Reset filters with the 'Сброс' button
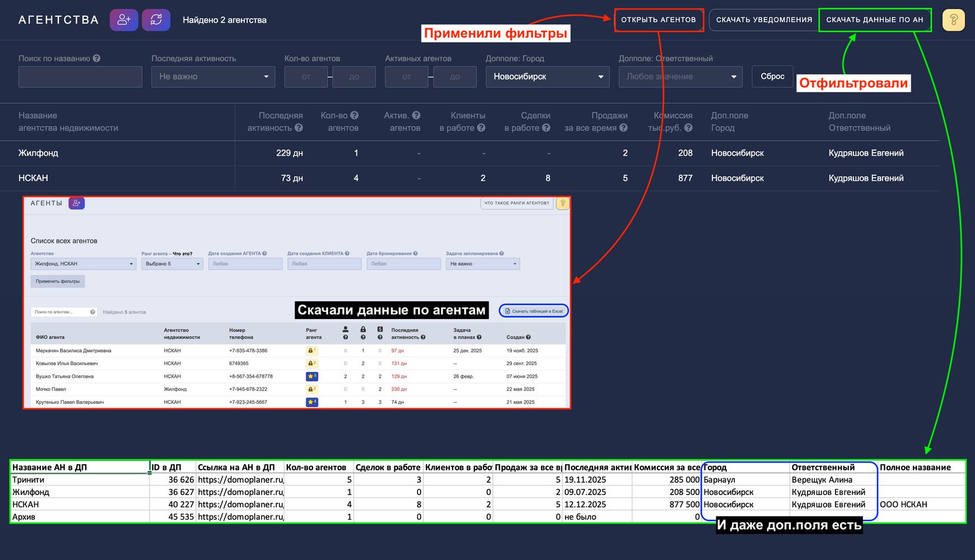The width and height of the screenshot is (975, 560). [x=772, y=77]
